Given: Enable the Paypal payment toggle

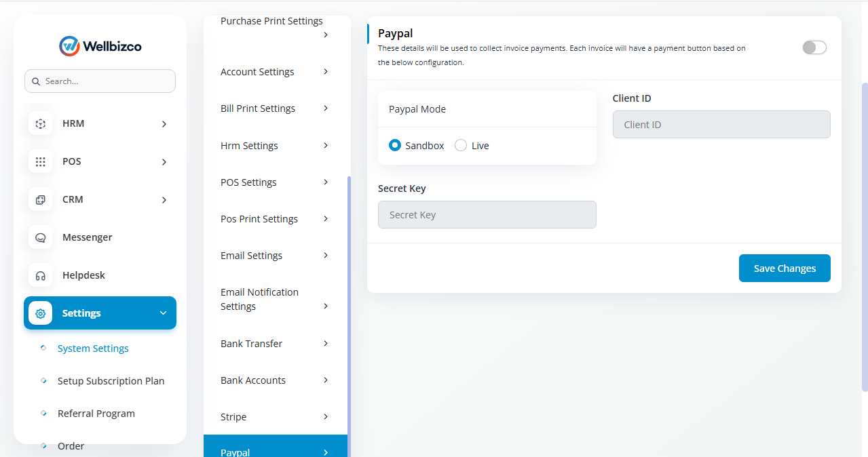Looking at the screenshot, I should 814,47.
